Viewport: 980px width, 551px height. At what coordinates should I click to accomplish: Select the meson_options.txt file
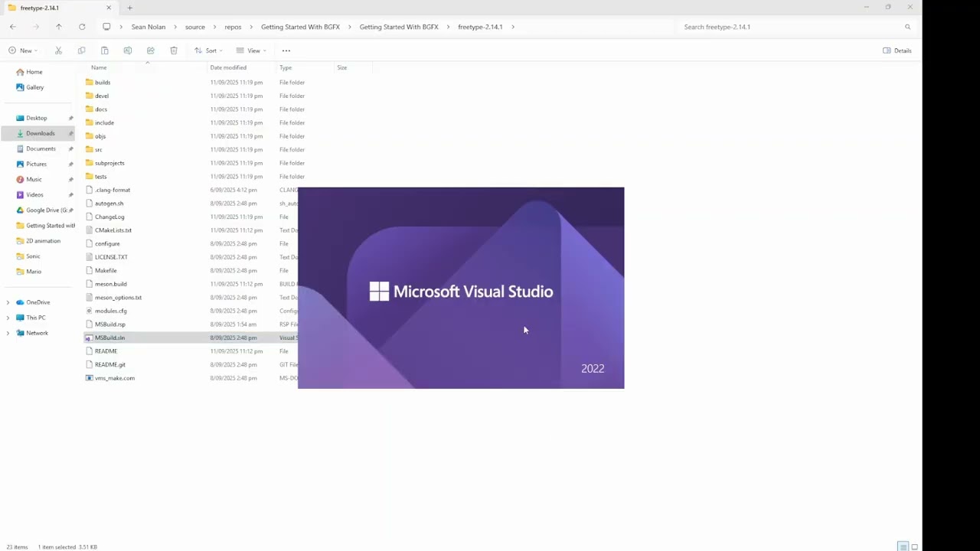click(x=118, y=298)
